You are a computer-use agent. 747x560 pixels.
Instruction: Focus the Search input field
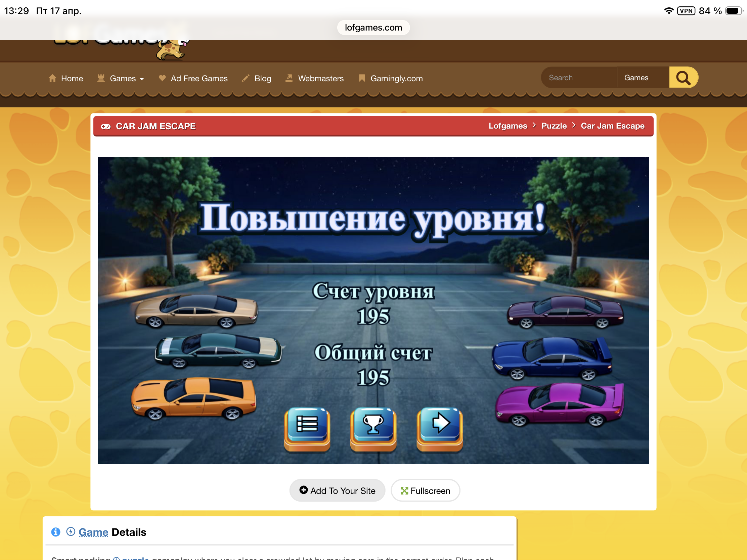(x=578, y=78)
